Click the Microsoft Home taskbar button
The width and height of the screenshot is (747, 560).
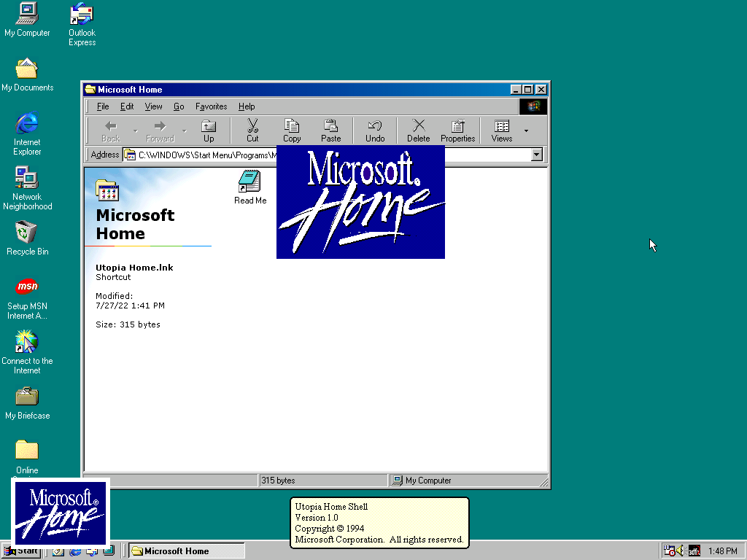pos(187,551)
